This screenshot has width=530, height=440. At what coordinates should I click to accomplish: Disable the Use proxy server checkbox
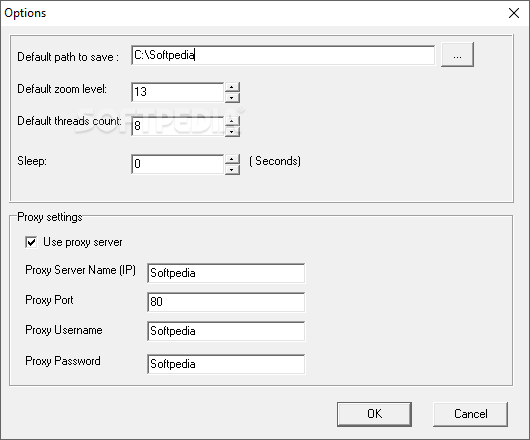click(31, 242)
